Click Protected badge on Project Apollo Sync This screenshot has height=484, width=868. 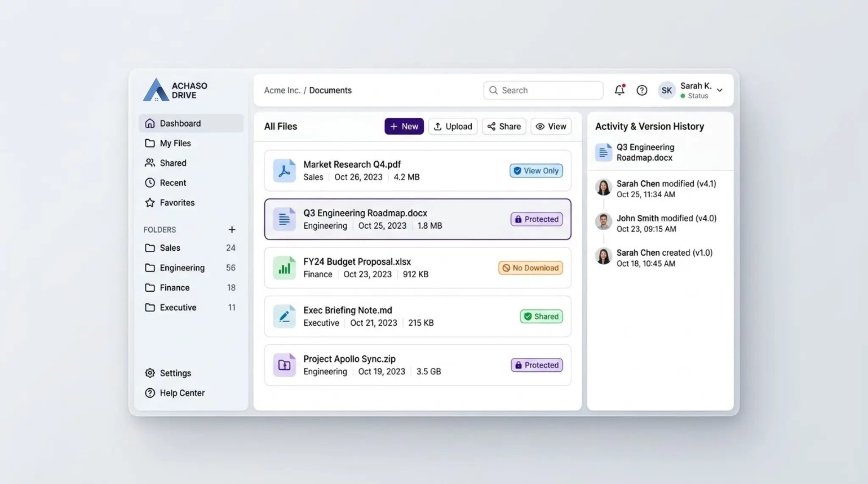coord(537,365)
